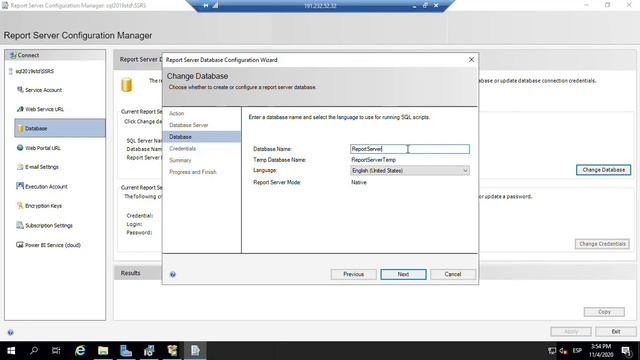
Task: Click the Copy button in Results
Action: pyautogui.click(x=604, y=312)
